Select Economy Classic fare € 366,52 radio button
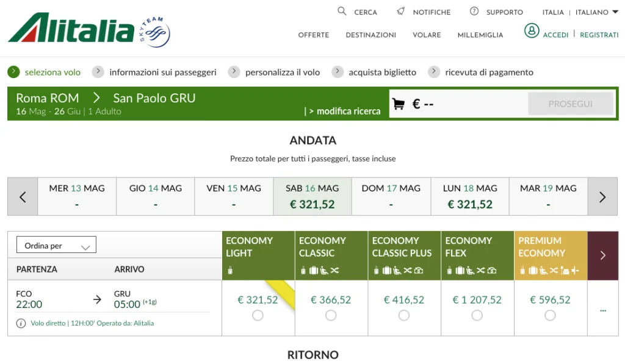The width and height of the screenshot is (625, 364). coord(331,315)
